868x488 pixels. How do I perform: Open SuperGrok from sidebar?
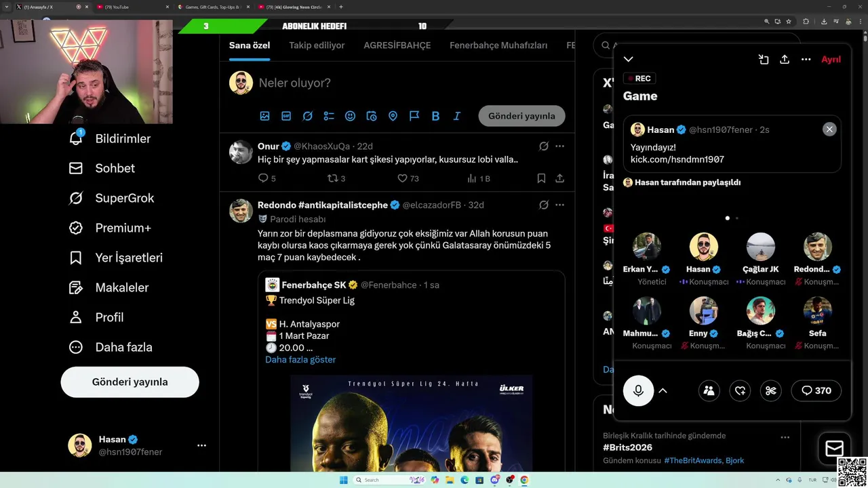111,198
